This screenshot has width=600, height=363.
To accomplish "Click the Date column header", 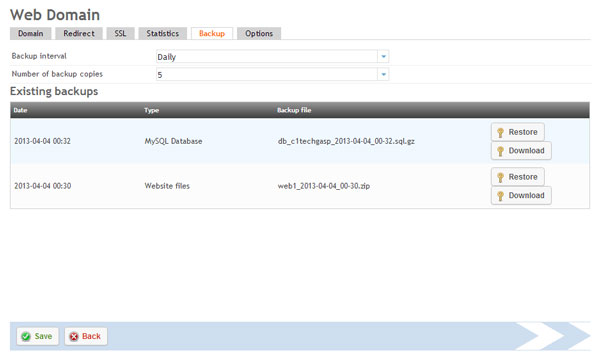I will pyautogui.click(x=20, y=110).
